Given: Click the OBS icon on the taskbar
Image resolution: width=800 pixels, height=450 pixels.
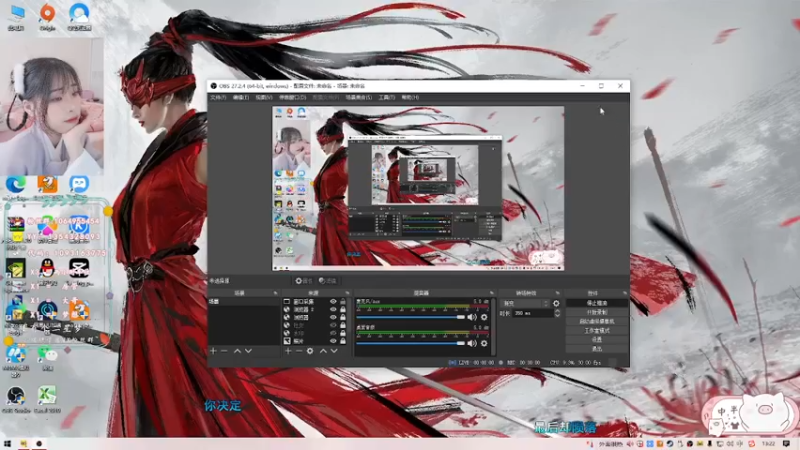Looking at the screenshot, I should pos(39,444).
